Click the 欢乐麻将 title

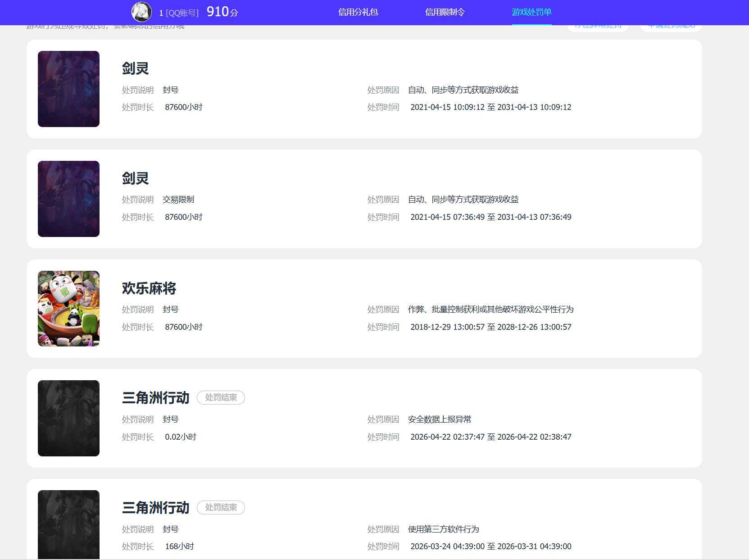(149, 288)
